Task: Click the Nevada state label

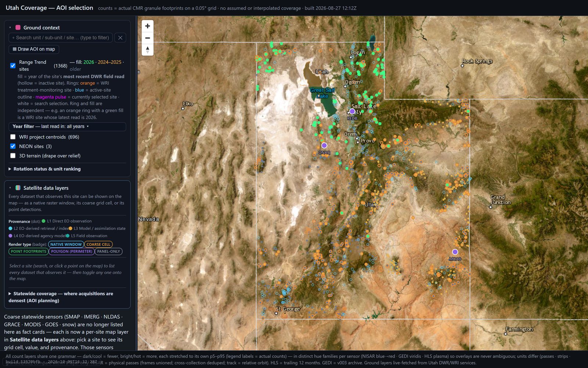Action: [x=148, y=219]
